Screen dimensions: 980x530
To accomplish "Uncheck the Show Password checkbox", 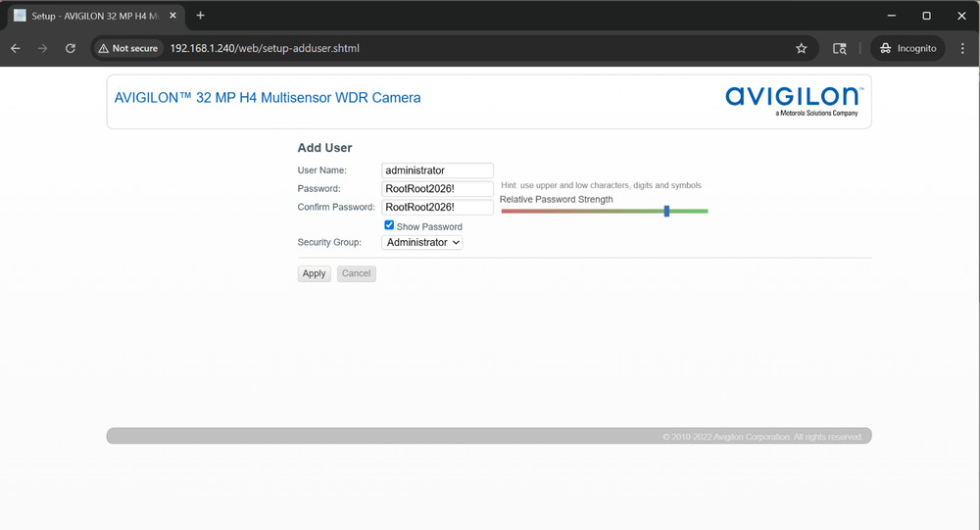I will 389,225.
